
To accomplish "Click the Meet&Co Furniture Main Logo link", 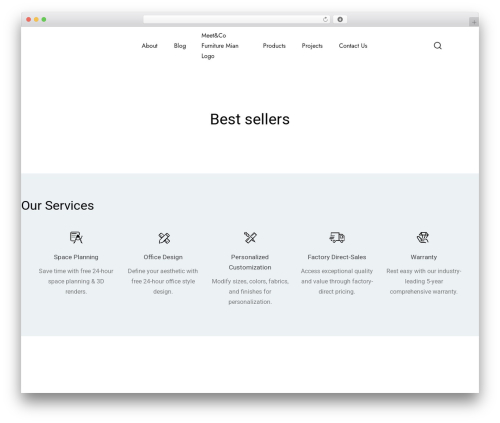I will pyautogui.click(x=220, y=46).
